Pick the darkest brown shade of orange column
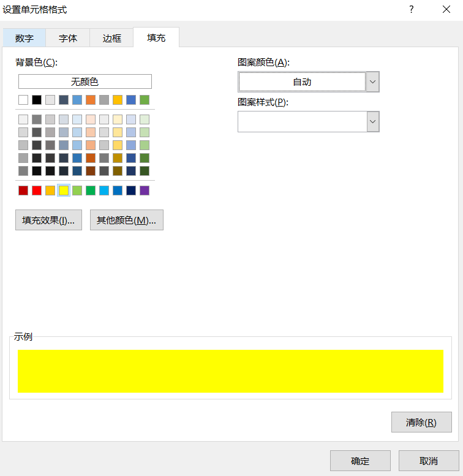463x476 pixels. tap(91, 171)
